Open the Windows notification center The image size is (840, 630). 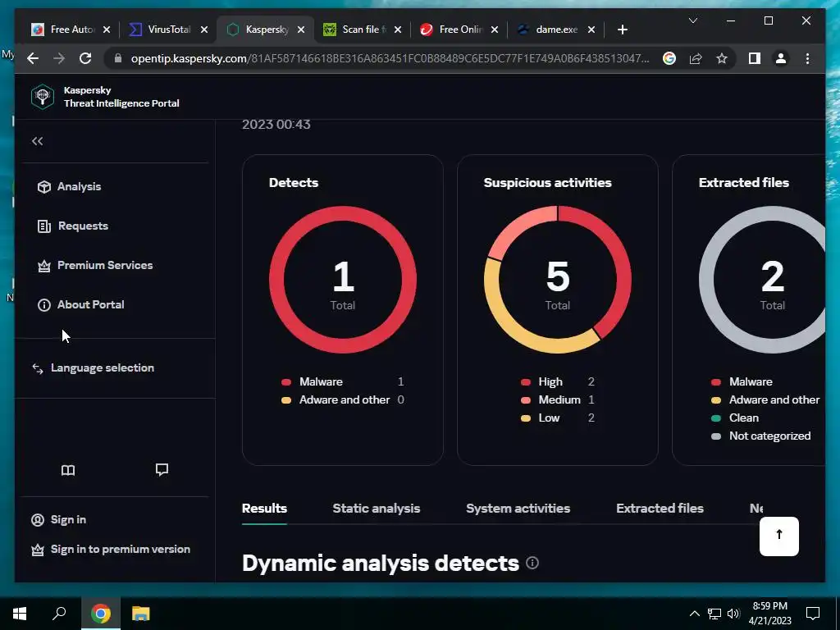click(x=813, y=614)
